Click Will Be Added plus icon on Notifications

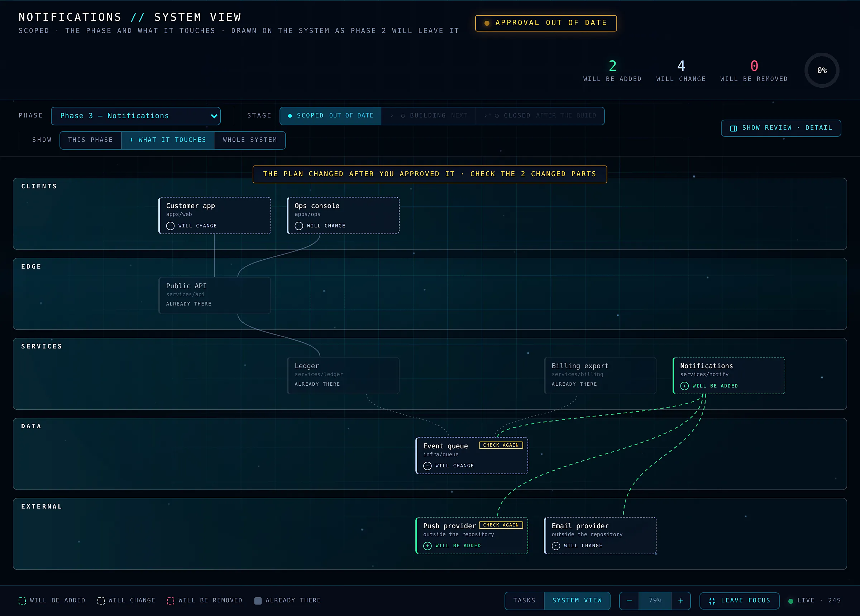[x=684, y=386]
